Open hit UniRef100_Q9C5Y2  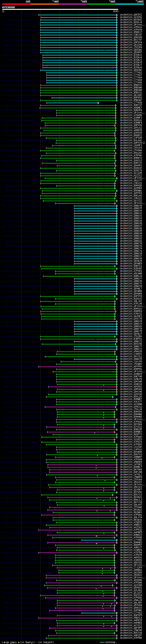(x=131, y=15)
